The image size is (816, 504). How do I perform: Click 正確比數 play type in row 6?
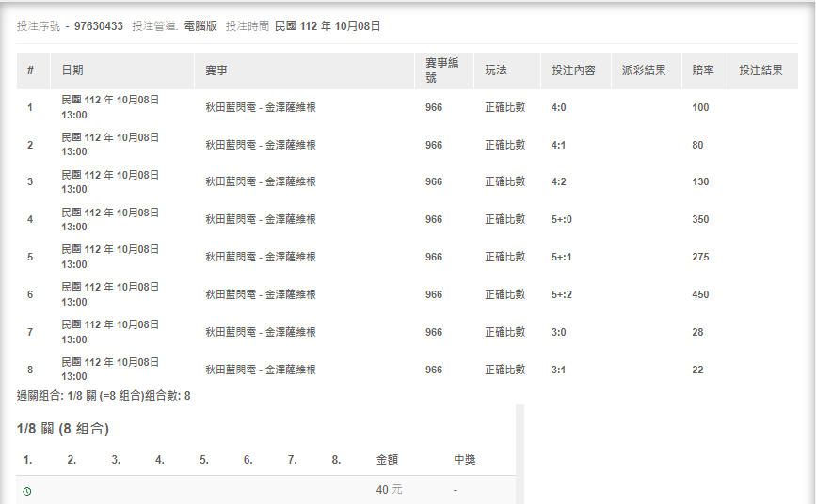[504, 294]
